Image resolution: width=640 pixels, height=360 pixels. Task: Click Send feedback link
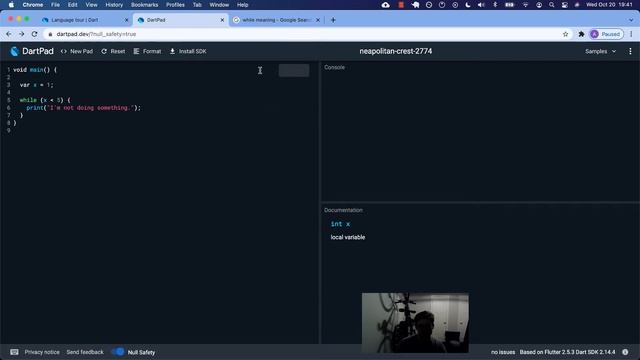(85, 352)
